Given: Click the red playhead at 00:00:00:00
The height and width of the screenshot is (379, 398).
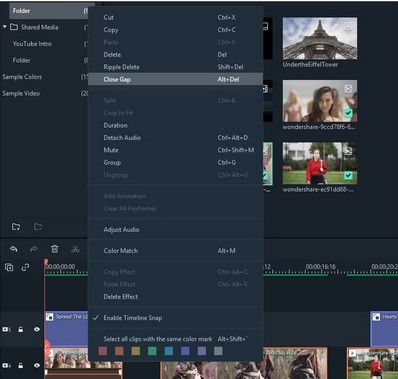Looking at the screenshot, I should [x=46, y=262].
